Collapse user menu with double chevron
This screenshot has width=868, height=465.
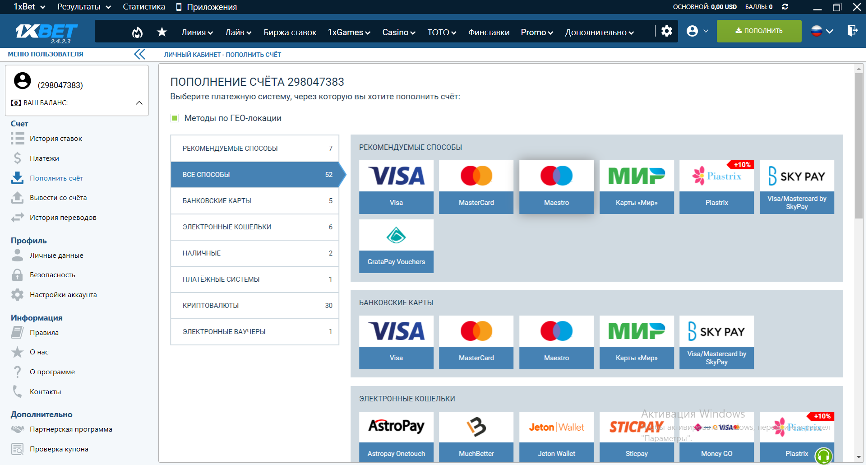coord(139,54)
